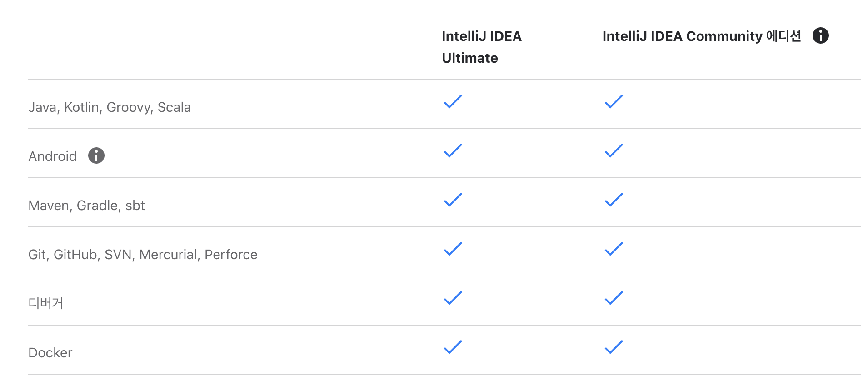The width and height of the screenshot is (868, 381).
Task: Click Ultimate checkmark for Maven, Gradle, sbt
Action: (x=453, y=200)
